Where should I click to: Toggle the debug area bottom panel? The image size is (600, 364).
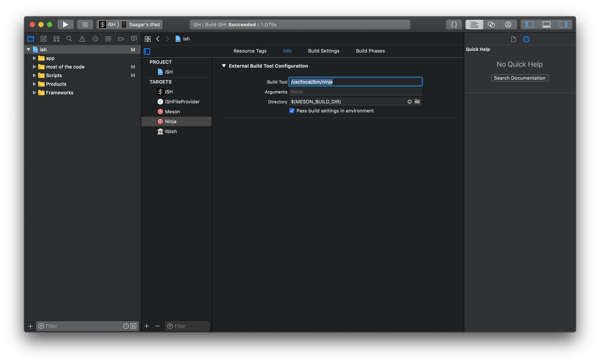[546, 25]
